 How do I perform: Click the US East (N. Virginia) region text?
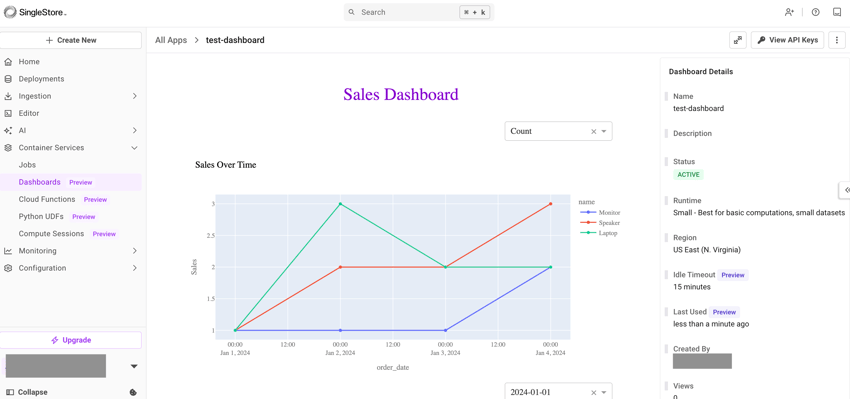[x=707, y=250]
